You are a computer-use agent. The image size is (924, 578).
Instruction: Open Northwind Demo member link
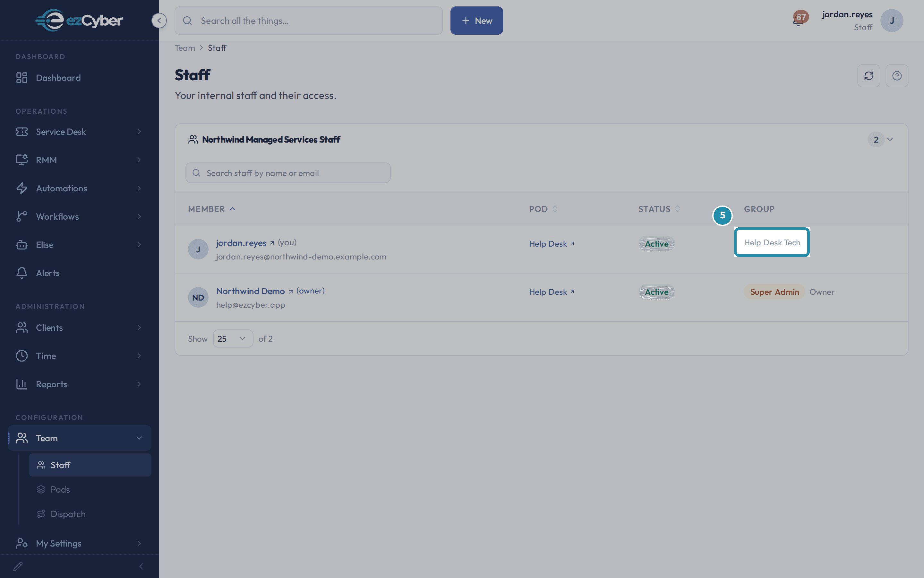[251, 291]
